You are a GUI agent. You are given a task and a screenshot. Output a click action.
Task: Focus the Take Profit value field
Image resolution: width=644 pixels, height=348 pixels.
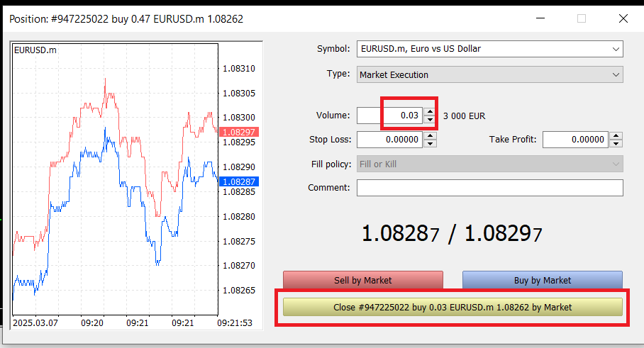pyautogui.click(x=575, y=140)
